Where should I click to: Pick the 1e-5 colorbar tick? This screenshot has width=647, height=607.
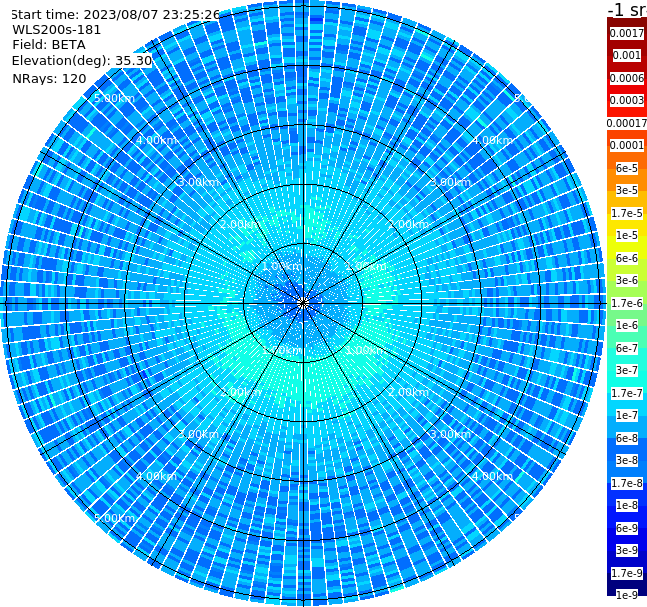click(627, 235)
